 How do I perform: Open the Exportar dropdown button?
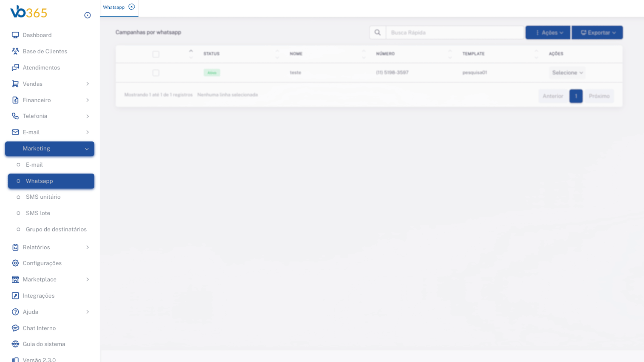[x=597, y=33]
